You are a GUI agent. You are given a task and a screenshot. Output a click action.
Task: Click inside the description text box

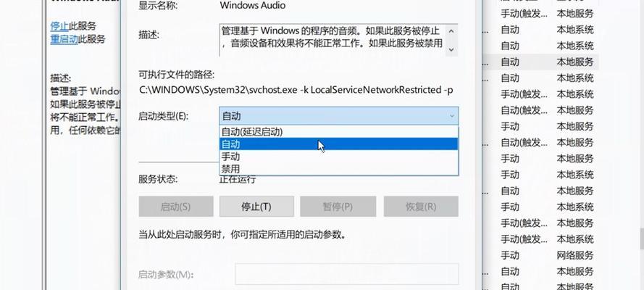coord(333,40)
